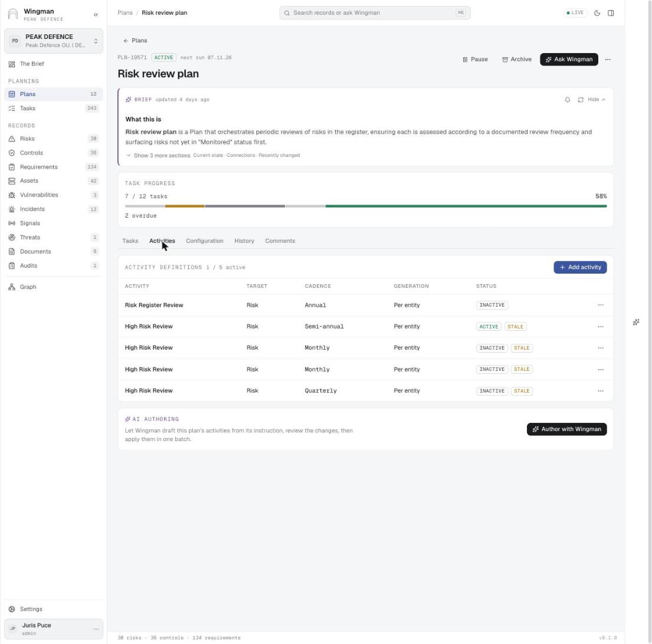The width and height of the screenshot is (652, 644).
Task: Collapse the sidebar with the double-chevron icon
Action: tap(96, 15)
